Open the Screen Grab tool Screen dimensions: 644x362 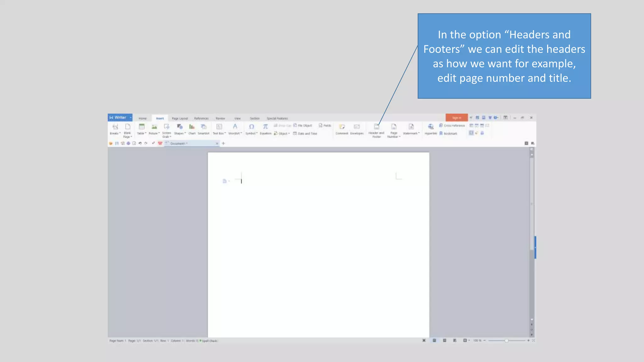(166, 130)
